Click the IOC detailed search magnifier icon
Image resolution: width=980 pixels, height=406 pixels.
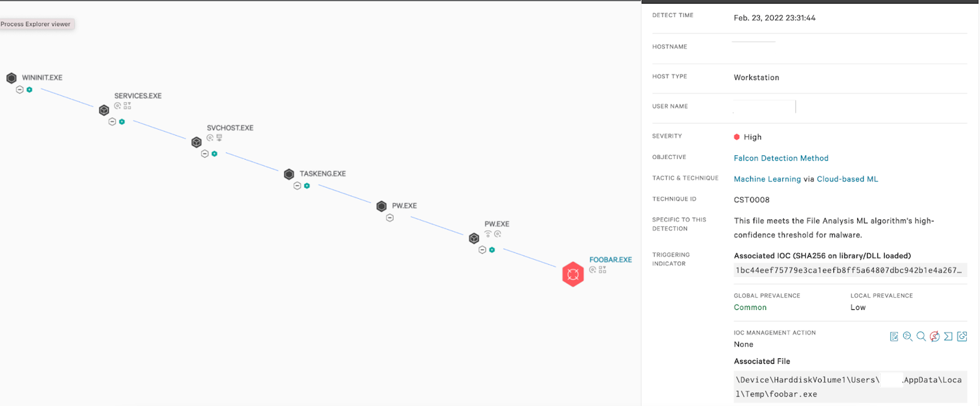[907, 337]
